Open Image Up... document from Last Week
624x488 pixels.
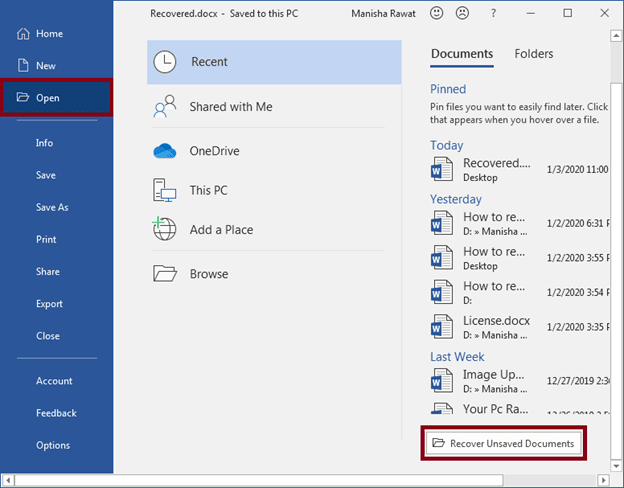[x=519, y=381]
